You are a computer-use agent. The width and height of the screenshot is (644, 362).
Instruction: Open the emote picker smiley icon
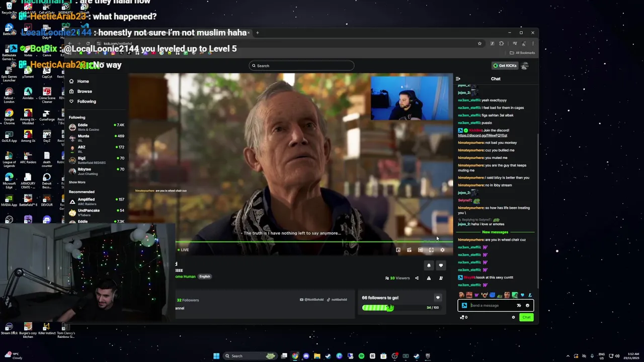tap(527, 306)
